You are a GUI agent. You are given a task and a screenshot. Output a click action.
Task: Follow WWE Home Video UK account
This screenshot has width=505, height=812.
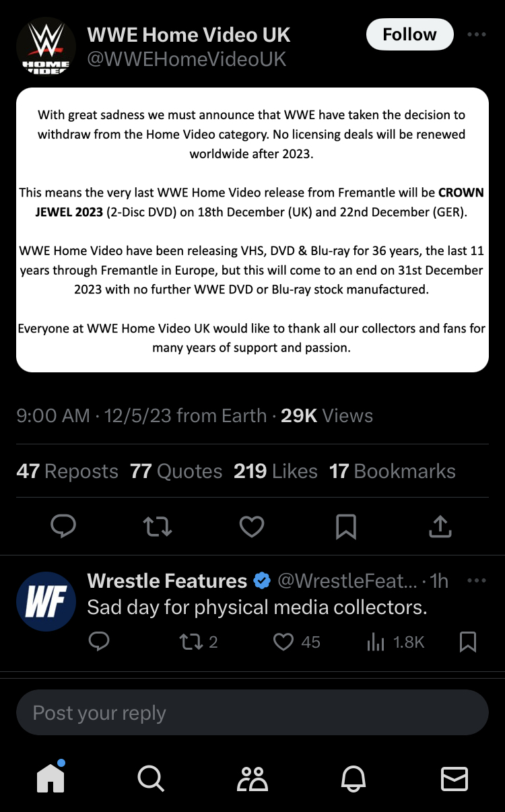pyautogui.click(x=409, y=34)
